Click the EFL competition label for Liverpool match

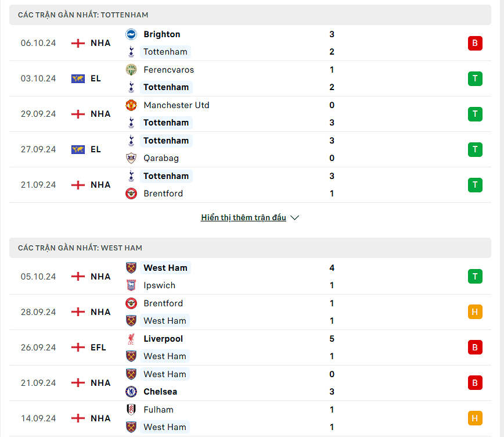(x=98, y=348)
